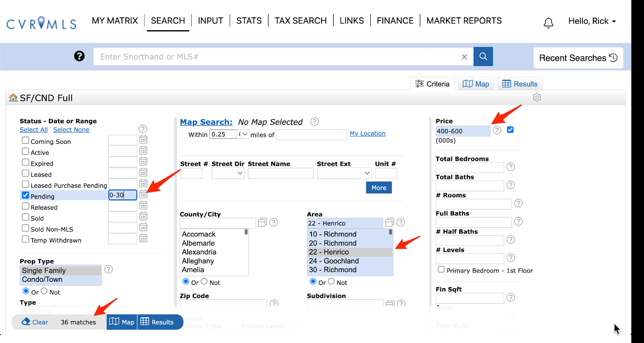
Task: Switch to the top Map tab
Action: 476,84
